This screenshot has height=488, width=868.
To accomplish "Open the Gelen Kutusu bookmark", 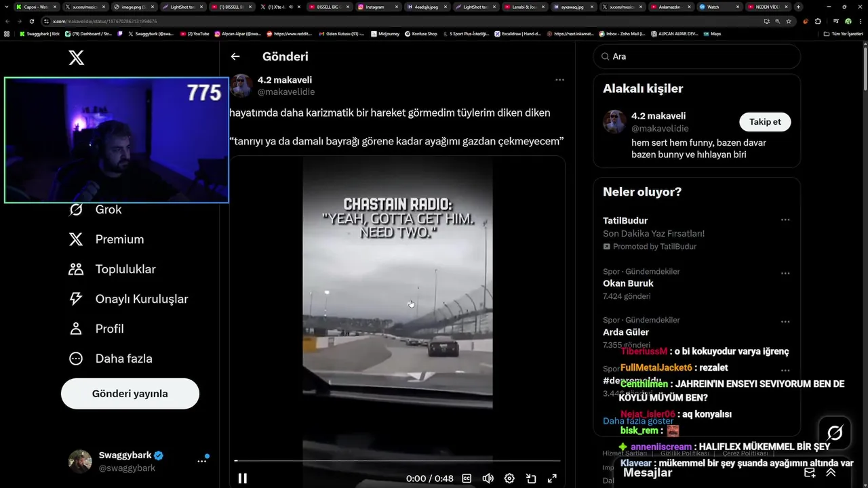I will pyautogui.click(x=341, y=33).
